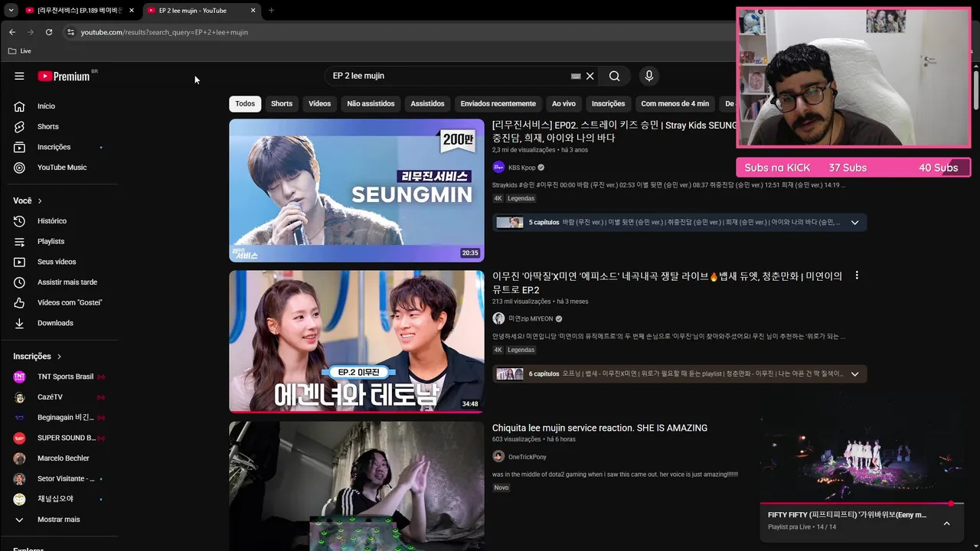The width and height of the screenshot is (980, 551).
Task: Open the Chiquita lee mujin service reaction title
Action: pos(599,428)
